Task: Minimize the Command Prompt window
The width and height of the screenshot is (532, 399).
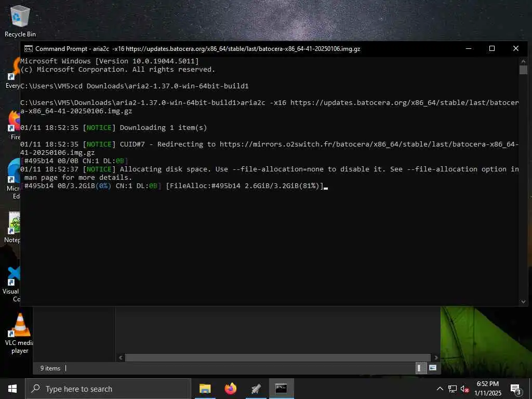Action: (469, 48)
